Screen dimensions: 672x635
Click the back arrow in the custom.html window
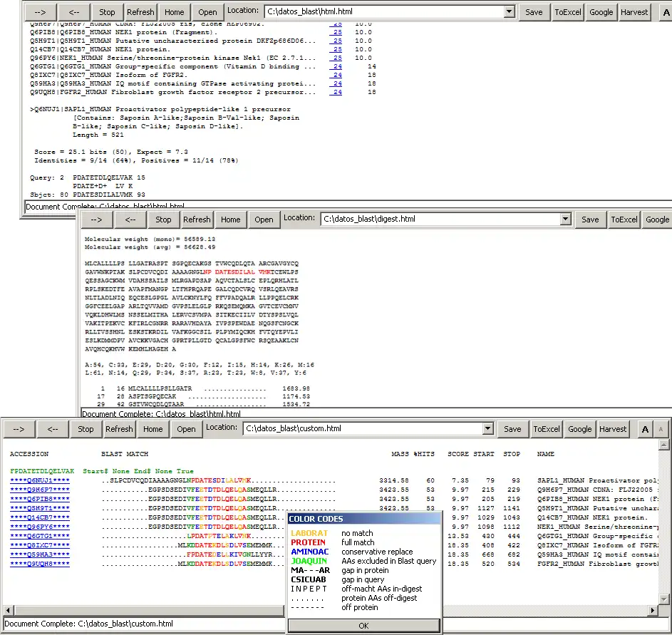pos(53,429)
